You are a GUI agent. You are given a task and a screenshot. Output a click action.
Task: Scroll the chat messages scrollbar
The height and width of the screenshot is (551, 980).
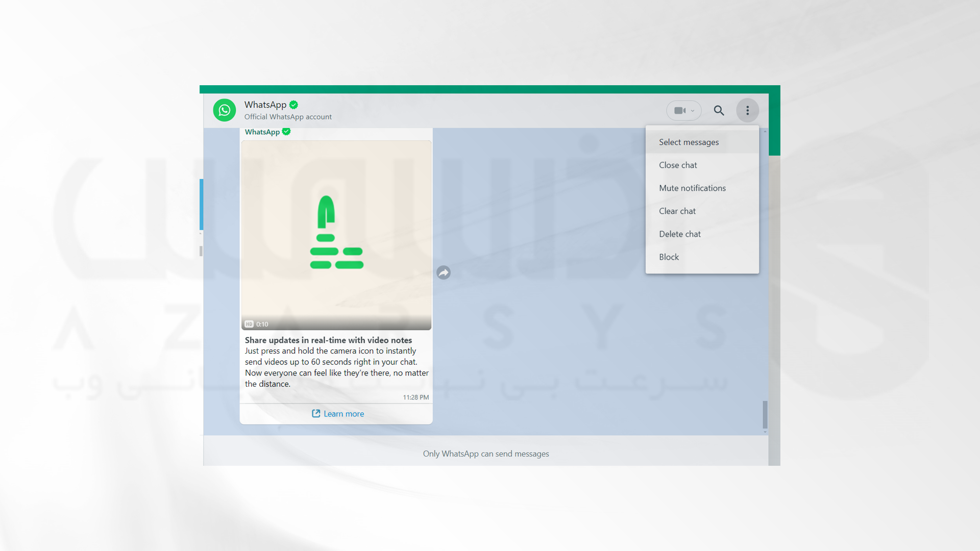click(x=765, y=410)
